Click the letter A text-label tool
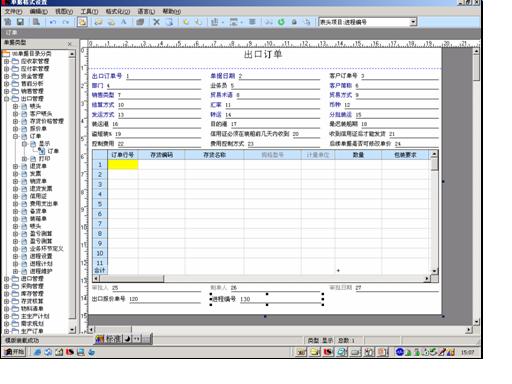Image resolution: width=512 pixels, height=384 pixels. tap(124, 22)
